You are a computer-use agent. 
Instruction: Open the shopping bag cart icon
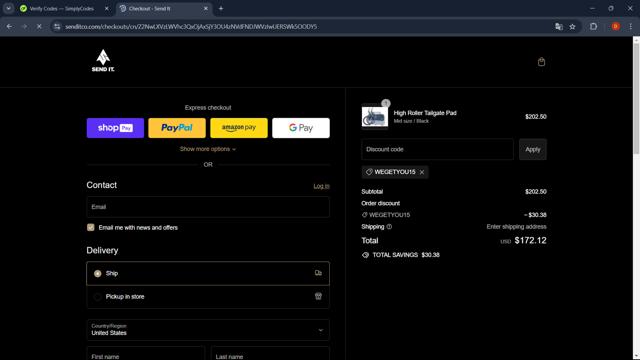541,62
